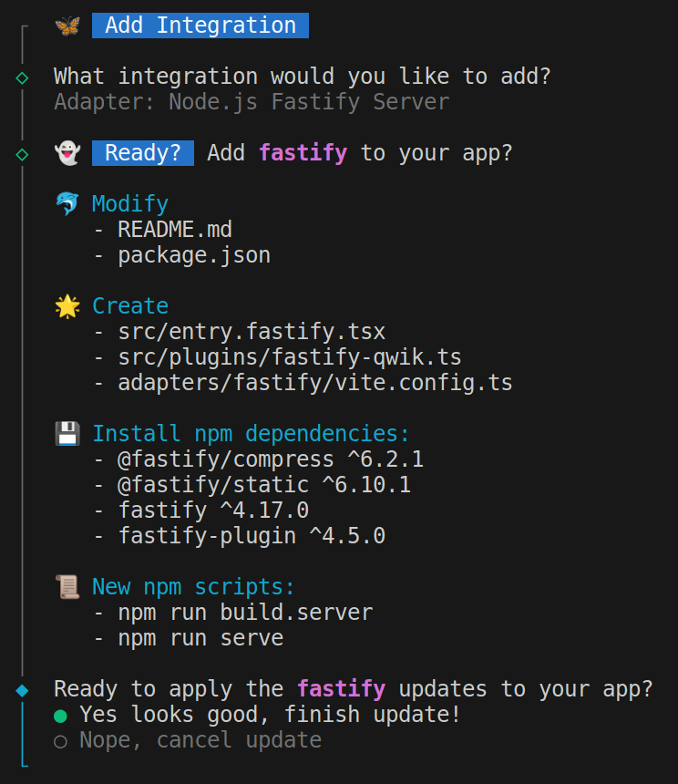Viewport: 678px width, 784px height.
Task: Click the 'Create' section heading
Action: [x=130, y=306]
